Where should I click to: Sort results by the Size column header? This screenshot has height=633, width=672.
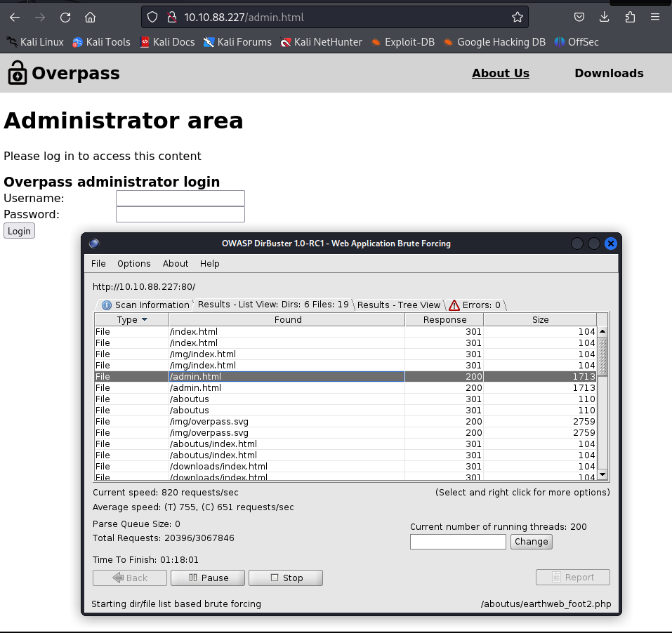[x=540, y=319]
